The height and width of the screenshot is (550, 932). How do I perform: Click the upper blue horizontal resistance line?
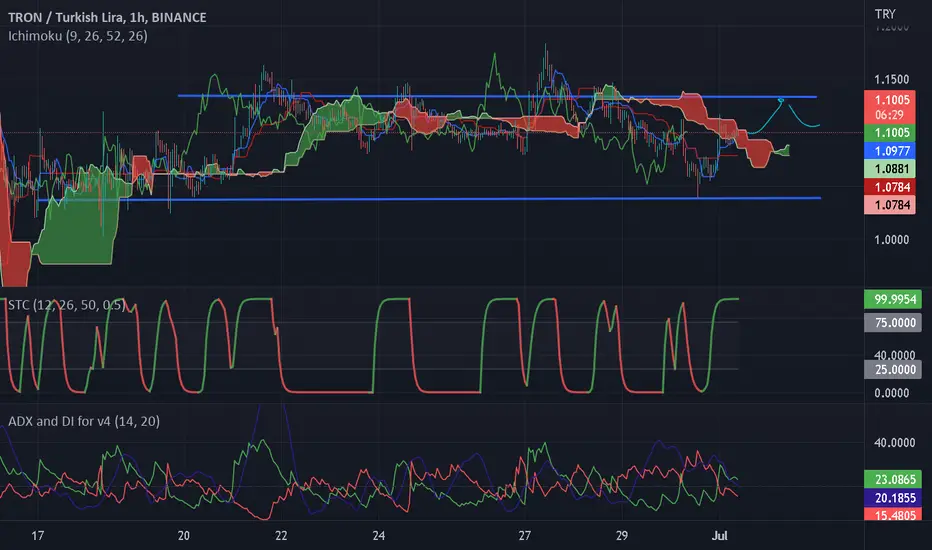497,96
